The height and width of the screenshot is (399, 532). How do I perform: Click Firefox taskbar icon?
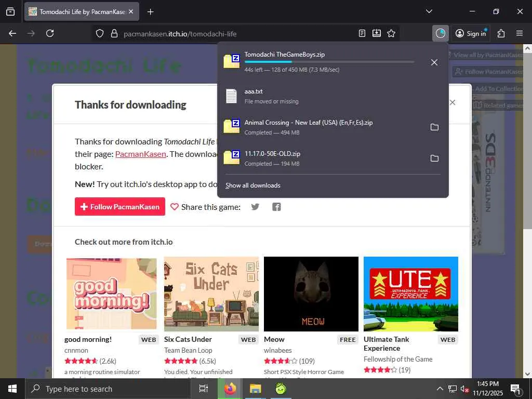(230, 389)
